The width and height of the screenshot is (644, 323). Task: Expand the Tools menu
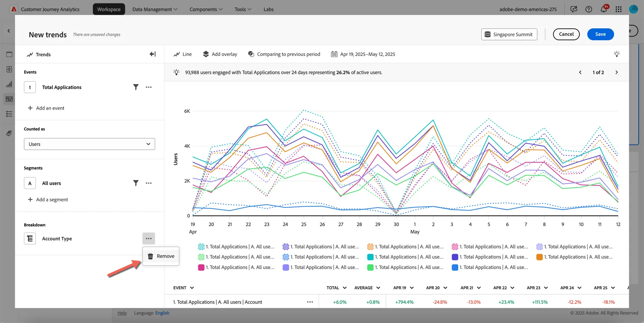tap(243, 9)
